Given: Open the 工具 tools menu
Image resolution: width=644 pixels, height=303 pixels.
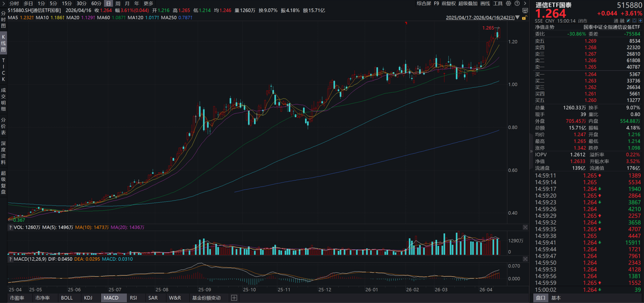Looking at the screenshot, I should pos(499,3).
